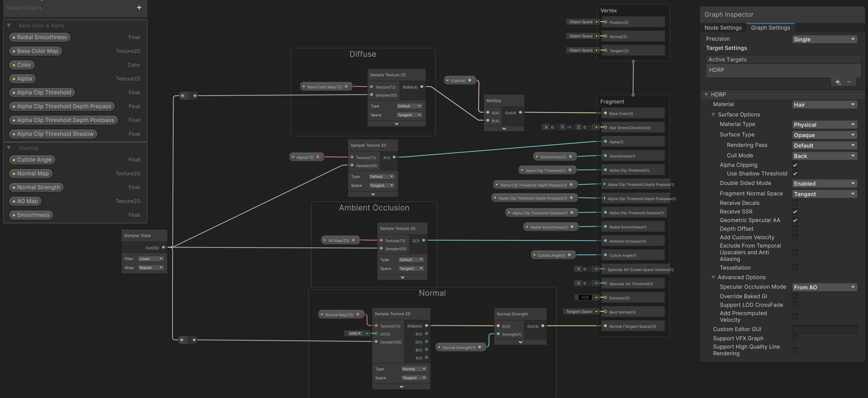Enable the Receive Decals checkbox
The height and width of the screenshot is (398, 868).
(x=795, y=203)
